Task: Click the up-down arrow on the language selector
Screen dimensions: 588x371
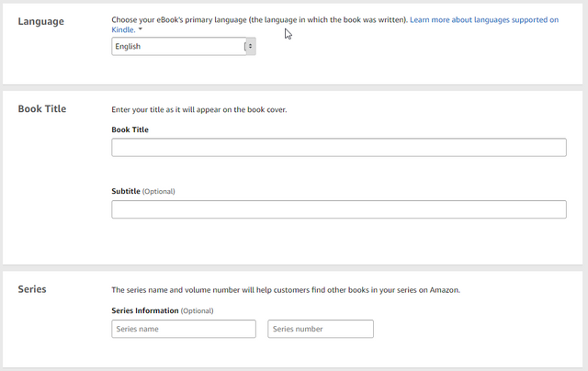Action: click(251, 46)
